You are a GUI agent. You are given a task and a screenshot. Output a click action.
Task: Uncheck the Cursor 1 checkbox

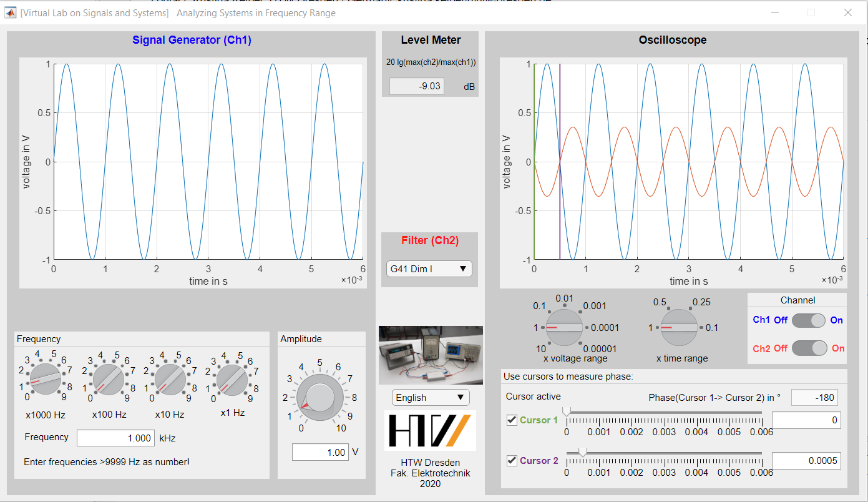[x=512, y=420]
